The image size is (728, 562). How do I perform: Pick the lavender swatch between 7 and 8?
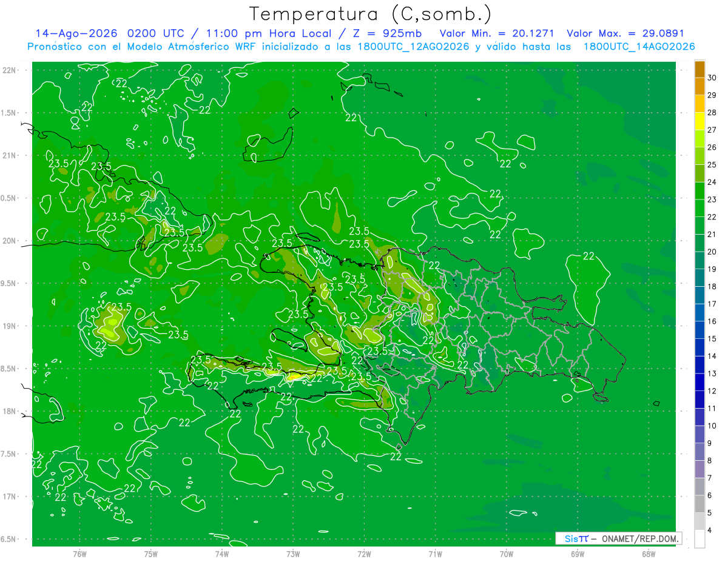coord(699,469)
